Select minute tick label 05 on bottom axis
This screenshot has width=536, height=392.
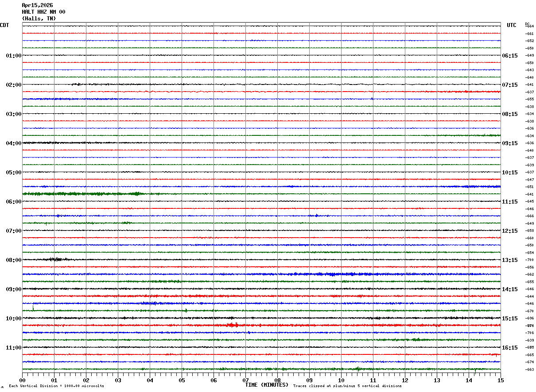pos(182,380)
